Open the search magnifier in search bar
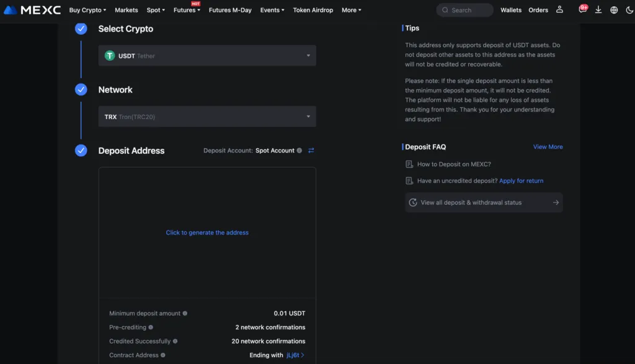This screenshot has height=364, width=635. (x=445, y=10)
